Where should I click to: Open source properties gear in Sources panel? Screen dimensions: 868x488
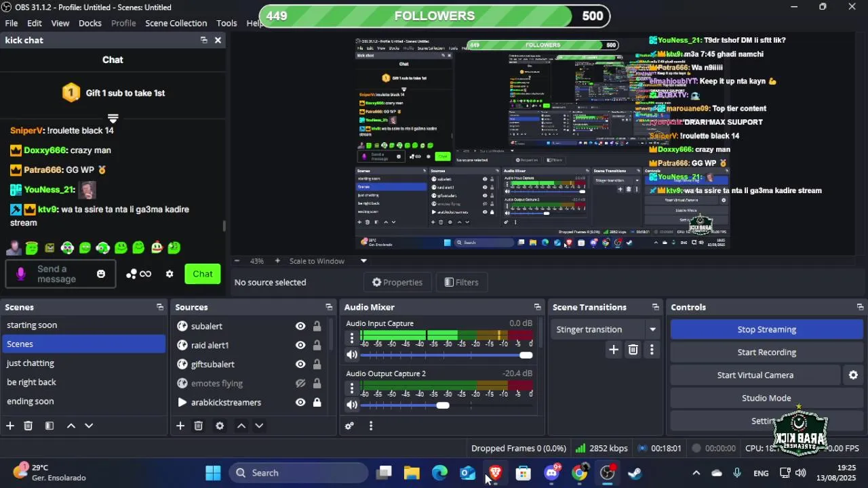(x=220, y=426)
